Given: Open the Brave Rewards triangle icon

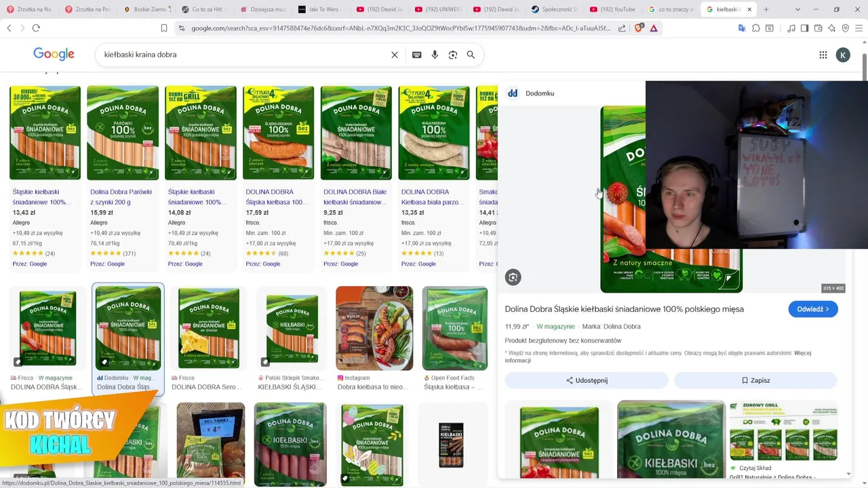Looking at the screenshot, I should 654,28.
